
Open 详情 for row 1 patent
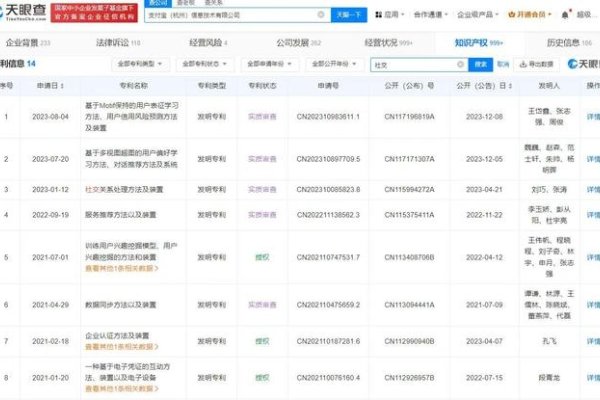coord(593,116)
